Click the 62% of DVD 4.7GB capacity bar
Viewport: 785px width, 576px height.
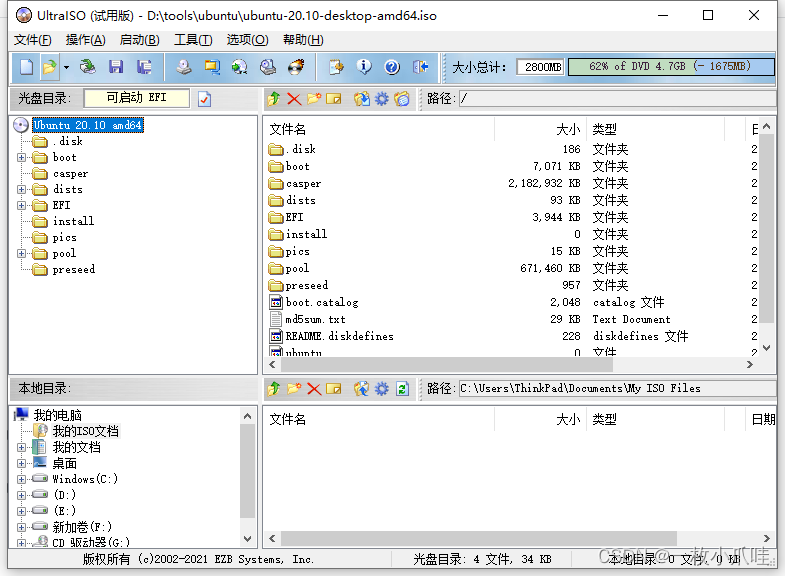671,67
